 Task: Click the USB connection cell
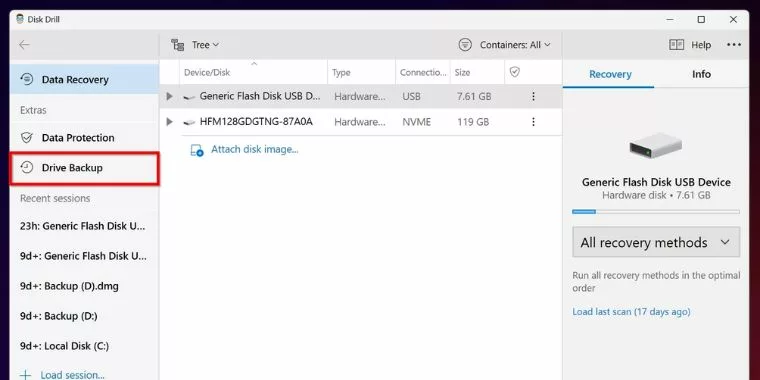[411, 96]
